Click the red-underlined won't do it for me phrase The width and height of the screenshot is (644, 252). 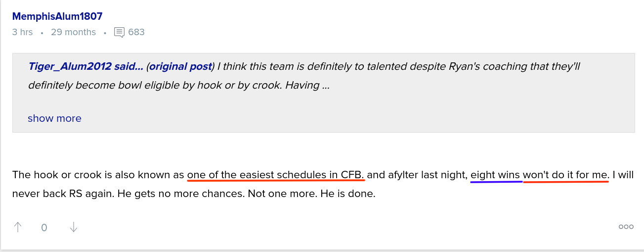[566, 175]
